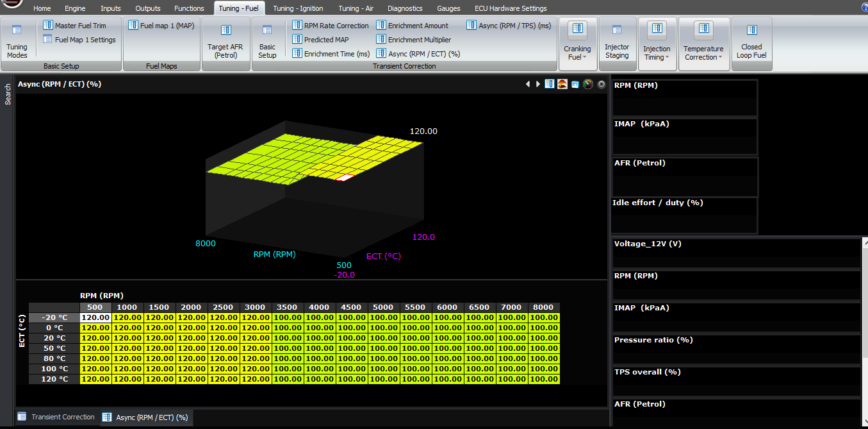Switch to Tuning - Ignition tab
868x429 pixels.
[298, 8]
